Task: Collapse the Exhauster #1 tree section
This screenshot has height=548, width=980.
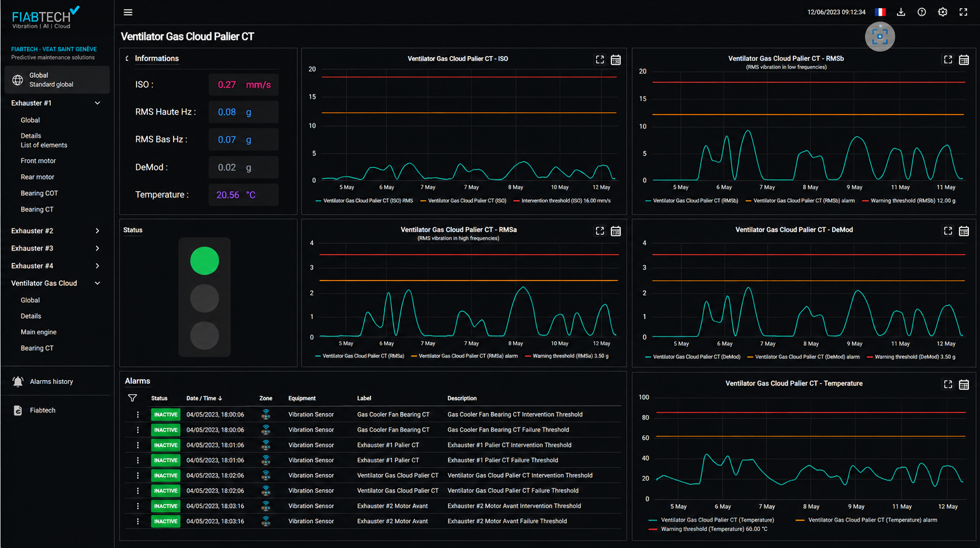Action: coord(98,103)
